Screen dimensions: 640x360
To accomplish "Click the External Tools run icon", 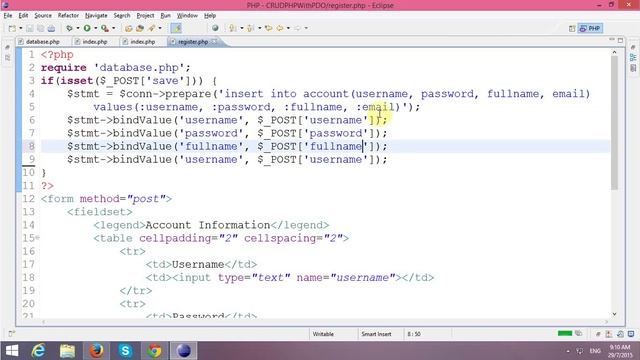I will click(105, 28).
